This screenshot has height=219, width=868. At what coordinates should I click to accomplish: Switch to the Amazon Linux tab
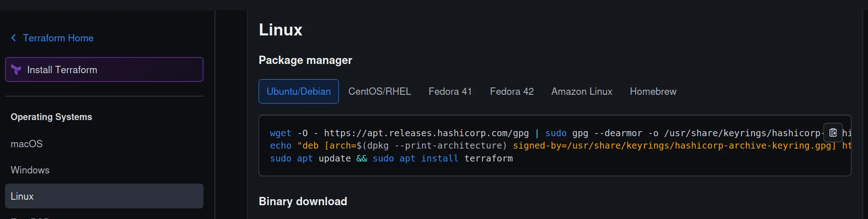[581, 91]
